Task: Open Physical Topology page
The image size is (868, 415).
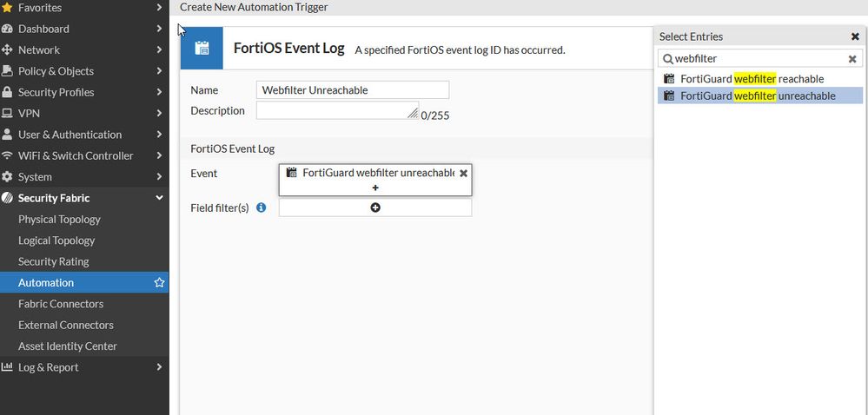Action: [x=59, y=220]
